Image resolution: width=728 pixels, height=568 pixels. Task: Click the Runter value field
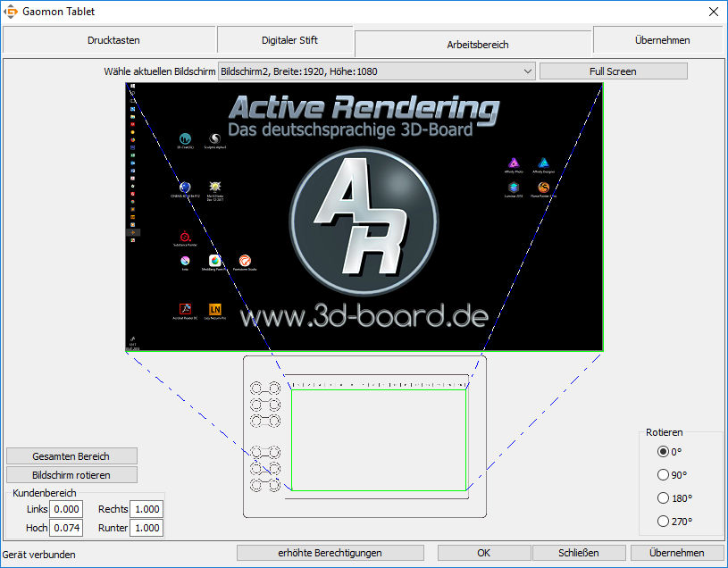pyautogui.click(x=146, y=528)
